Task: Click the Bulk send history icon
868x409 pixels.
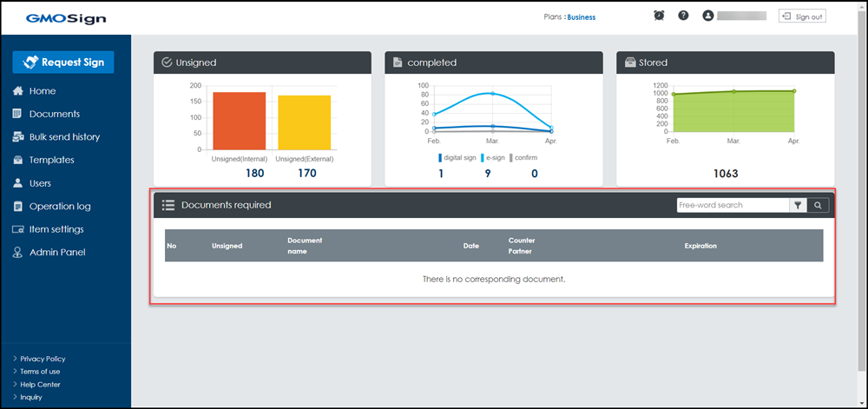Action: pyautogui.click(x=17, y=136)
